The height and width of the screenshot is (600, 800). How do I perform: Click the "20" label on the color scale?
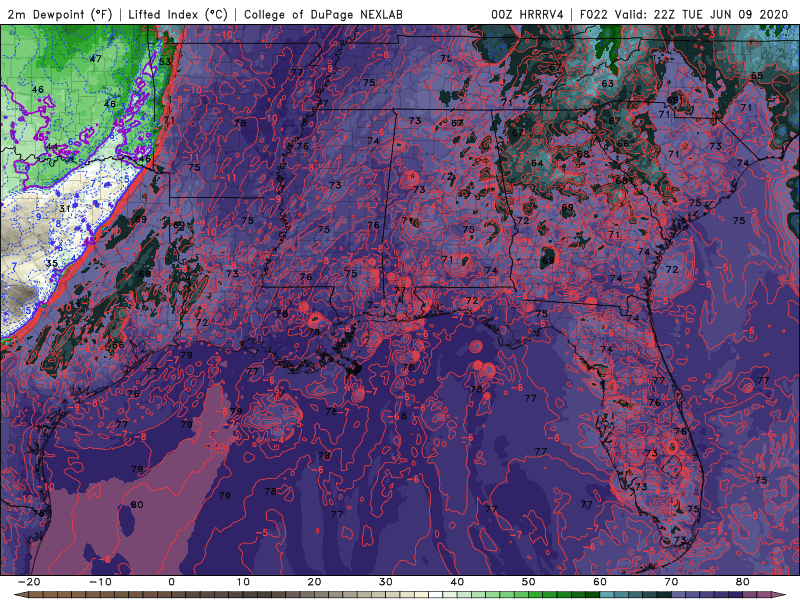tap(314, 582)
